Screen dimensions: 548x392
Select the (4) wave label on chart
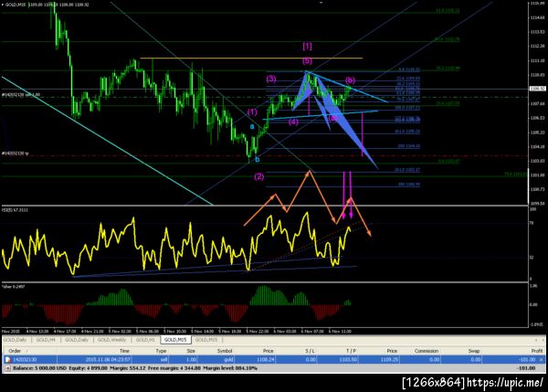[x=293, y=122]
